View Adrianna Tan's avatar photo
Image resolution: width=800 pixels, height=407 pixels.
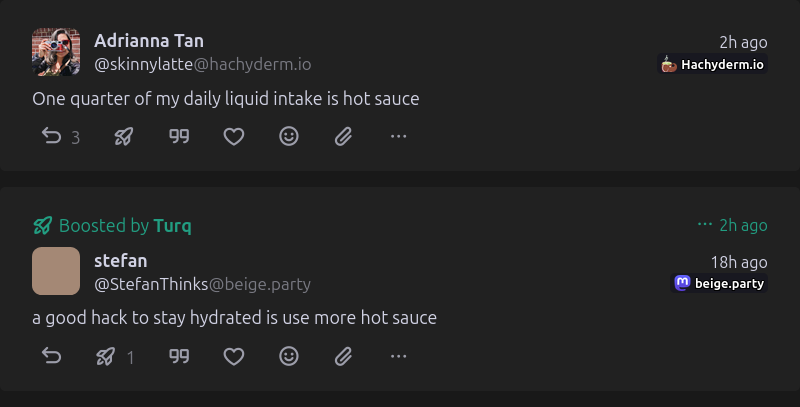point(56,52)
